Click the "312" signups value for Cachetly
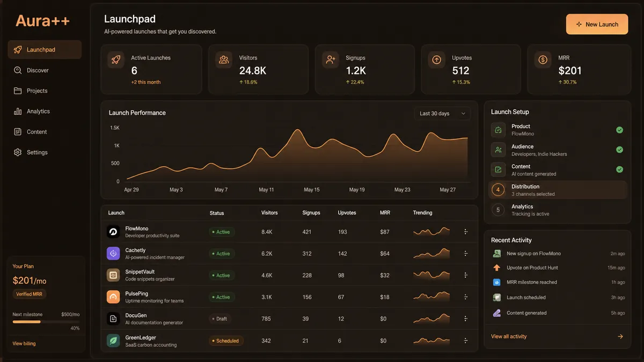The width and height of the screenshot is (644, 362). click(307, 254)
